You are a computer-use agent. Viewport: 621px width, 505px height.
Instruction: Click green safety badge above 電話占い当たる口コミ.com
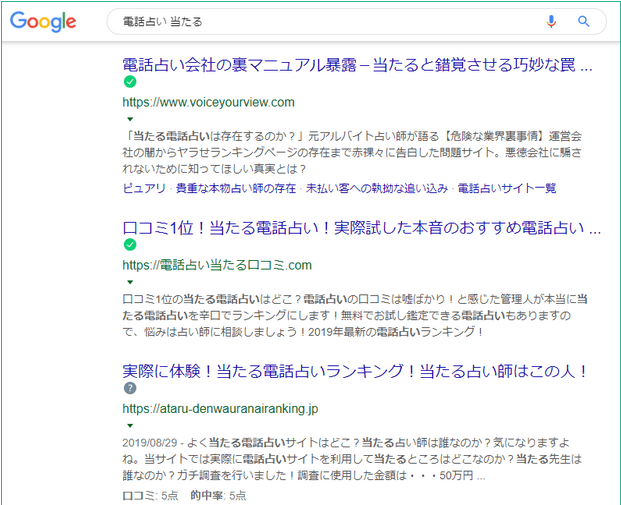coord(130,245)
